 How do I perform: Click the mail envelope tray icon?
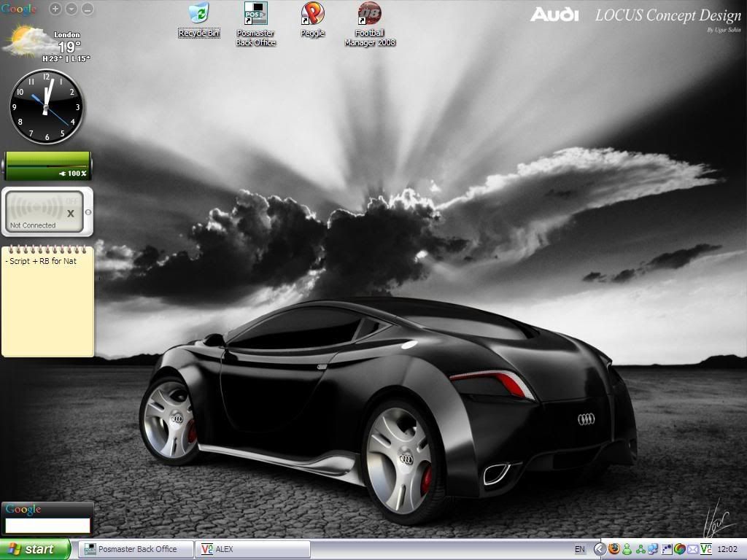(x=693, y=549)
